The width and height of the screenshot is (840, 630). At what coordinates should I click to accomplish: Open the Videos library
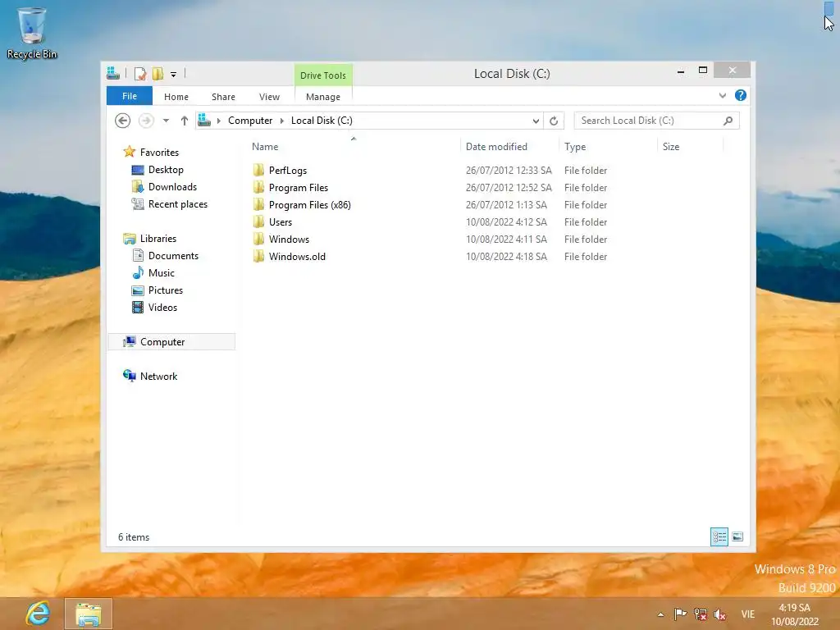(162, 308)
